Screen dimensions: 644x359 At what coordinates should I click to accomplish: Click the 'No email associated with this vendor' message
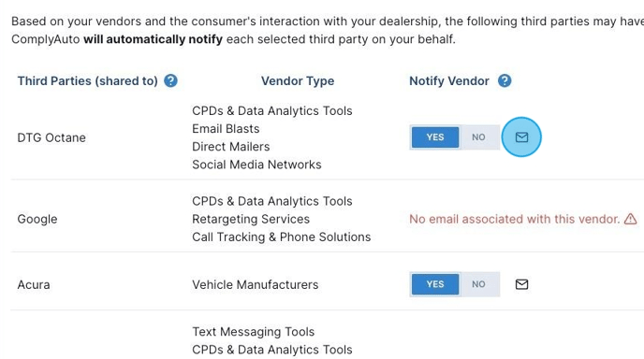pyautogui.click(x=514, y=219)
